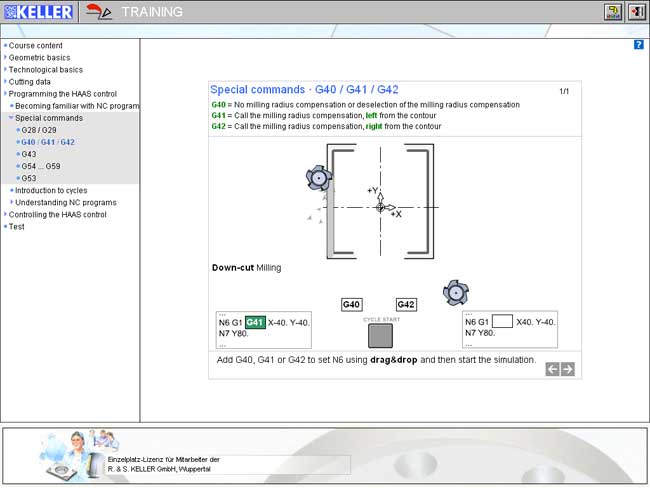Open the G54 ... G59 lesson
Screen dimensions: 650x488
[x=41, y=166]
